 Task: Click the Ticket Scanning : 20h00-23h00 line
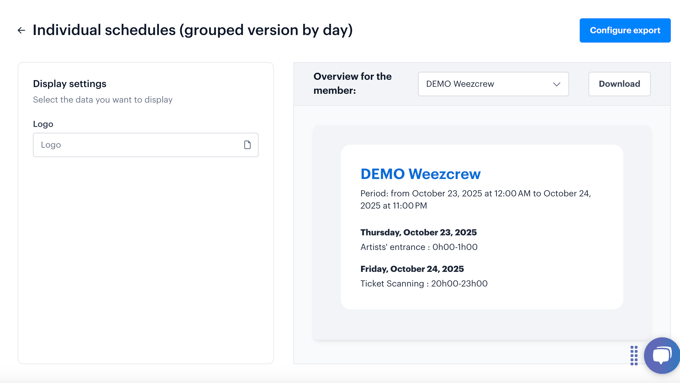point(424,284)
